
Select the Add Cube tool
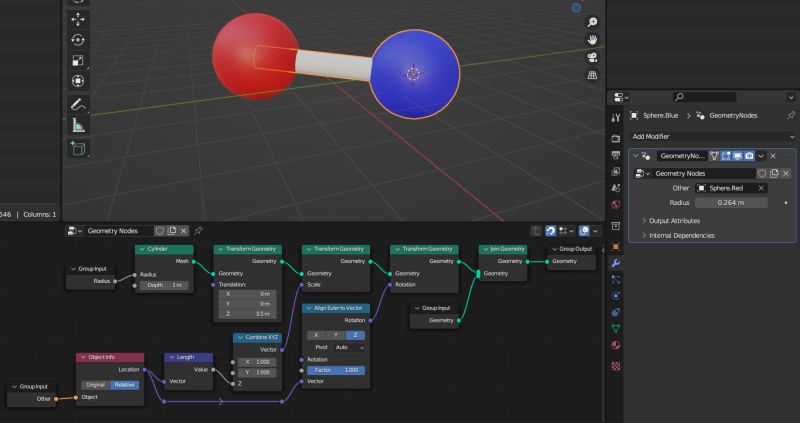[78, 148]
